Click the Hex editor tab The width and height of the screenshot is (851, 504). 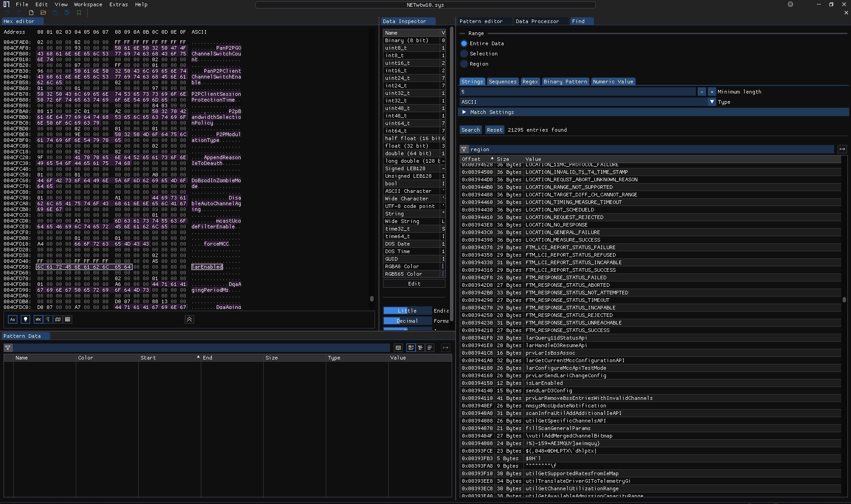19,21
